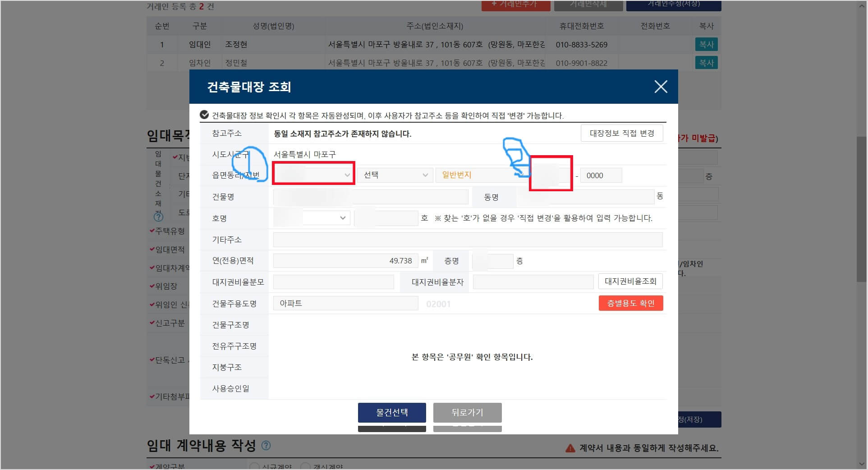Click the red 층별용도 확인 button

[631, 303]
